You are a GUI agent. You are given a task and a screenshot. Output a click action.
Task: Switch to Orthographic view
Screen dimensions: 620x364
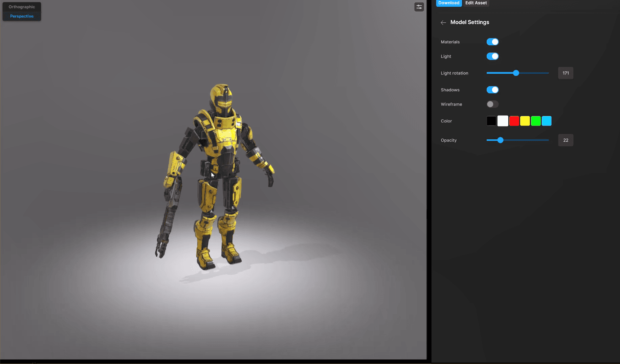coord(21,6)
